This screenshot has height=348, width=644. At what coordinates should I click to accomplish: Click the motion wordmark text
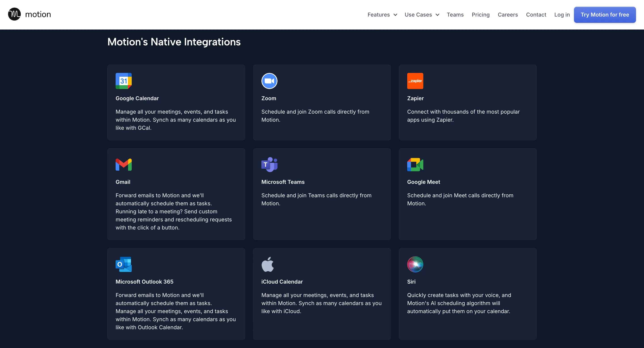pos(38,15)
